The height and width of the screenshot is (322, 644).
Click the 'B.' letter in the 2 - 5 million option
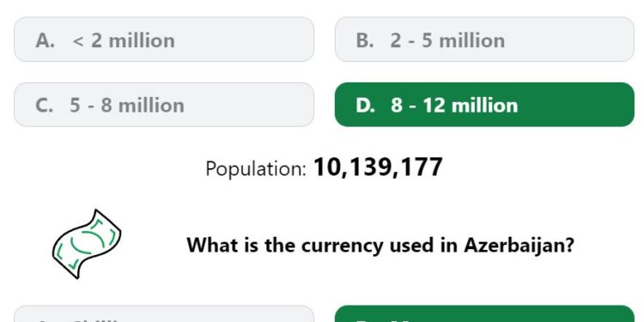(x=365, y=40)
